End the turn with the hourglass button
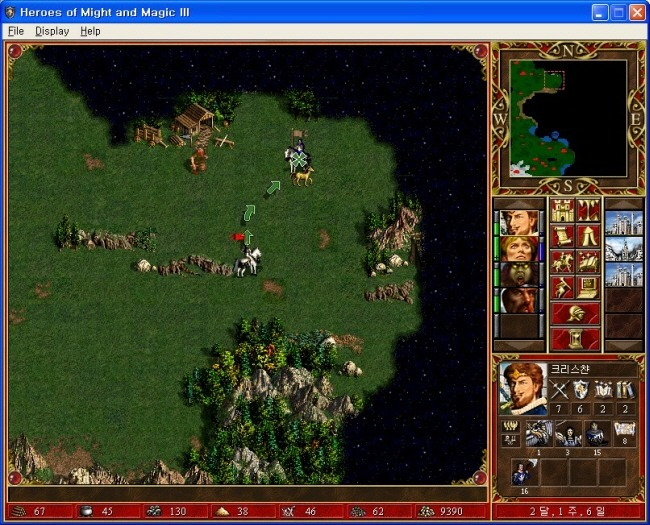This screenshot has height=525, width=650. [575, 339]
